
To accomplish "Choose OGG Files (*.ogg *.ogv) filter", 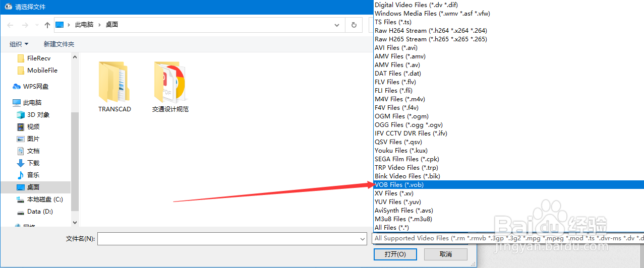I will click(x=509, y=124).
